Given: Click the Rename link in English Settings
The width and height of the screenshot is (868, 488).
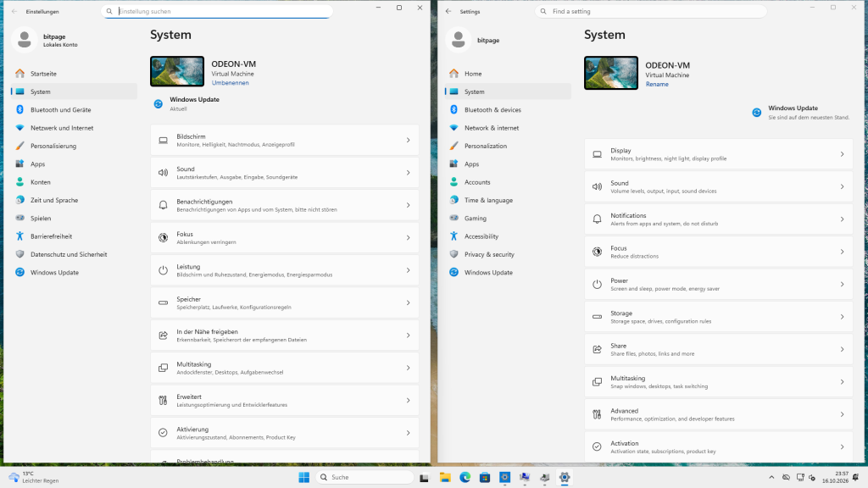Looking at the screenshot, I should tap(657, 84).
